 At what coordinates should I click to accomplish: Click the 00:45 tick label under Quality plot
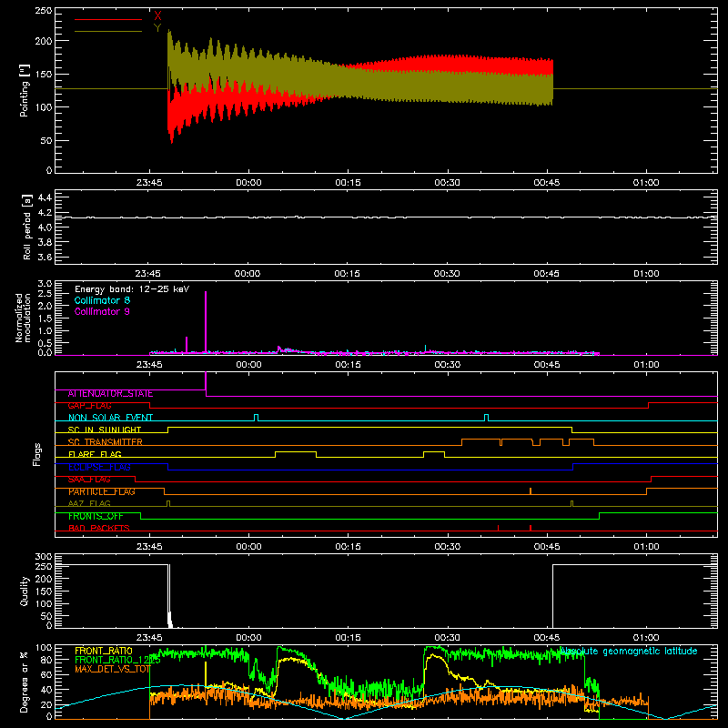tap(547, 638)
